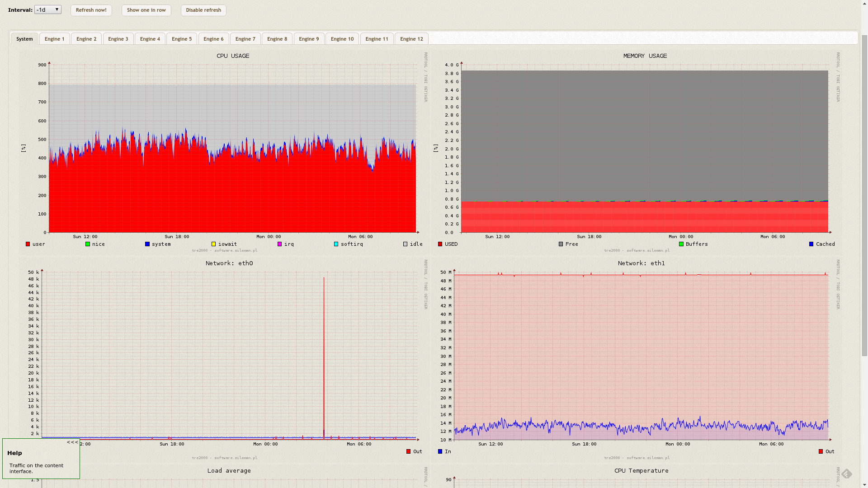Disable refresh using the toggle button
The image size is (868, 488).
(x=203, y=10)
